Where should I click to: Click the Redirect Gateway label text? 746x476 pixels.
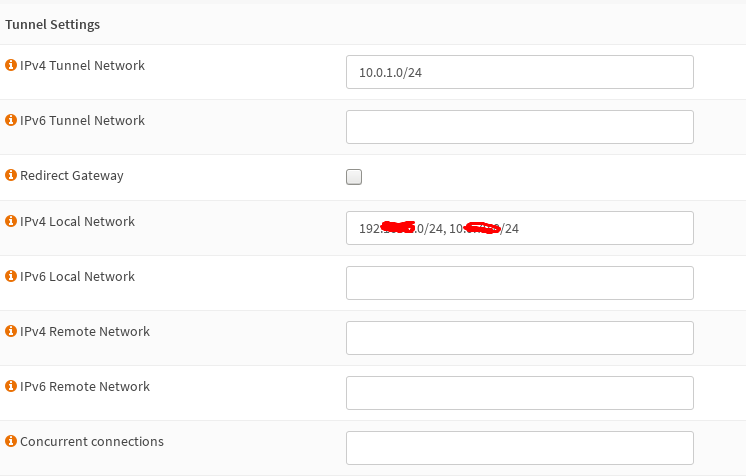point(72,176)
